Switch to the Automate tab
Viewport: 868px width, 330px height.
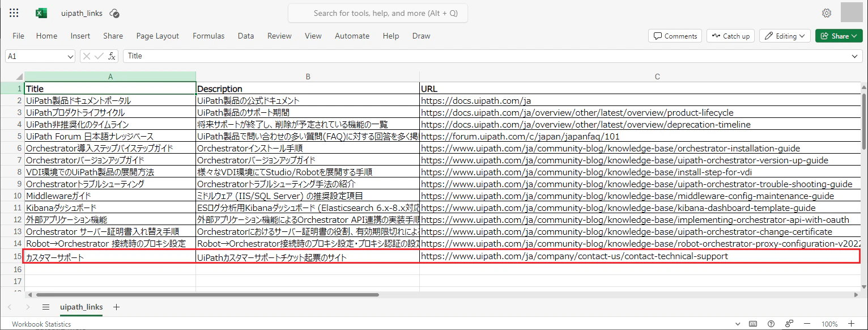(x=352, y=36)
